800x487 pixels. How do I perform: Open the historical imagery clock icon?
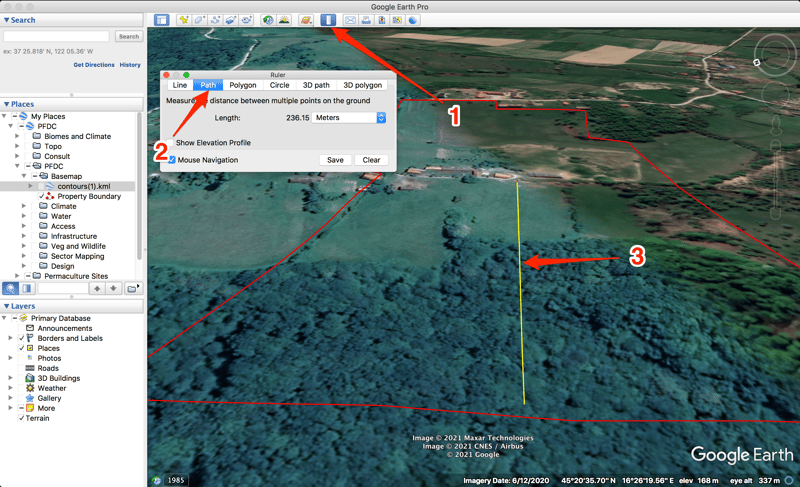coord(268,20)
